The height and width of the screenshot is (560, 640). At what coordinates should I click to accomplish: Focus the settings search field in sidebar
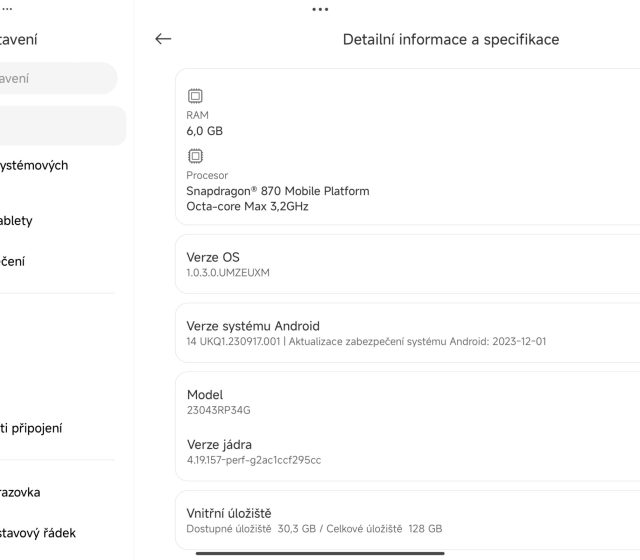point(55,78)
